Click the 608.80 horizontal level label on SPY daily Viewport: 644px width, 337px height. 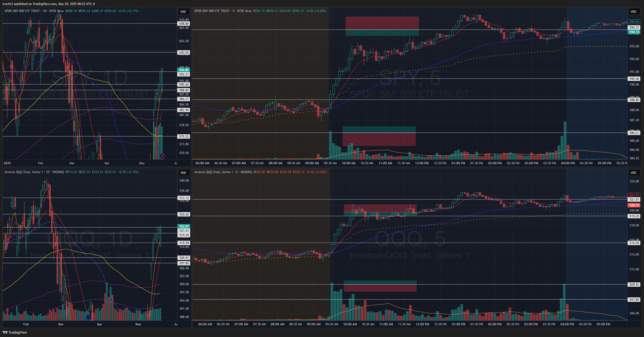tap(184, 24)
